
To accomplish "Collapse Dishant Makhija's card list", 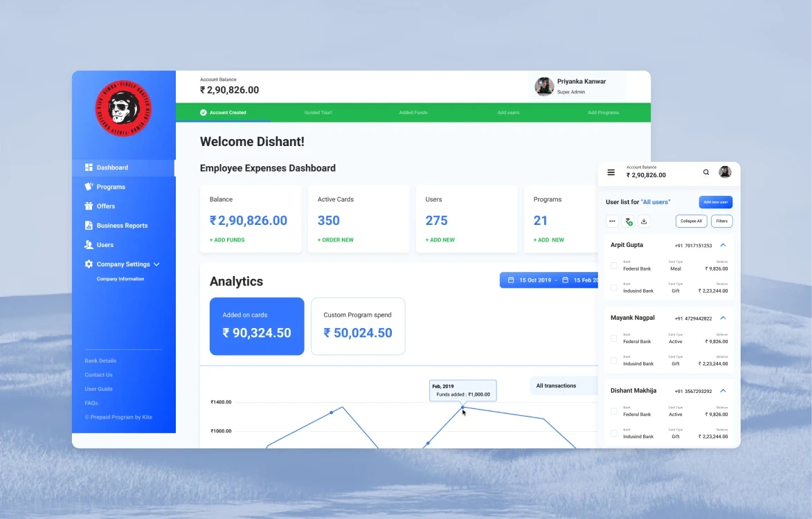I will (x=723, y=391).
